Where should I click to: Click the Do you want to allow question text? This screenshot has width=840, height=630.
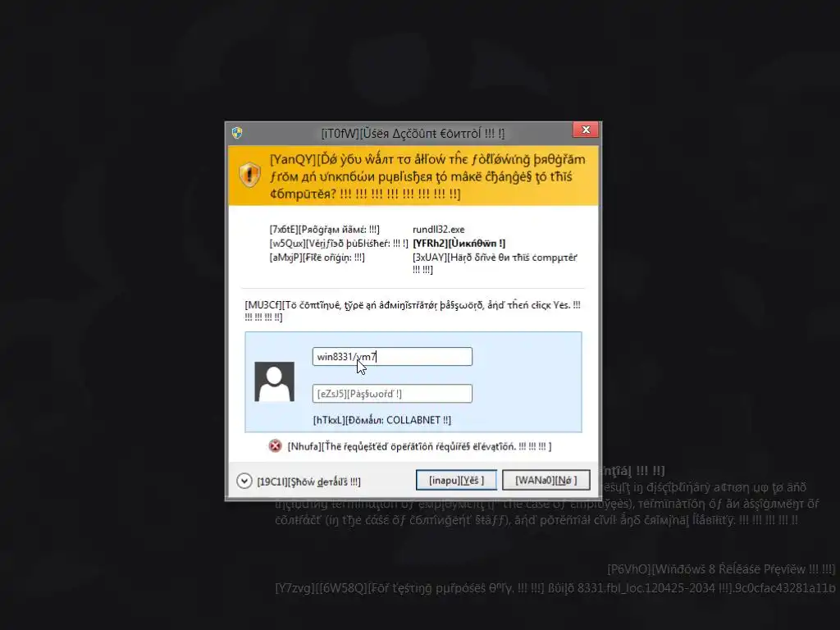click(427, 176)
